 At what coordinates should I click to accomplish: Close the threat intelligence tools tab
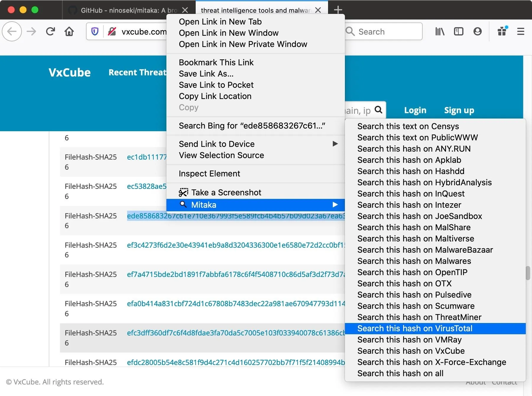click(x=318, y=10)
